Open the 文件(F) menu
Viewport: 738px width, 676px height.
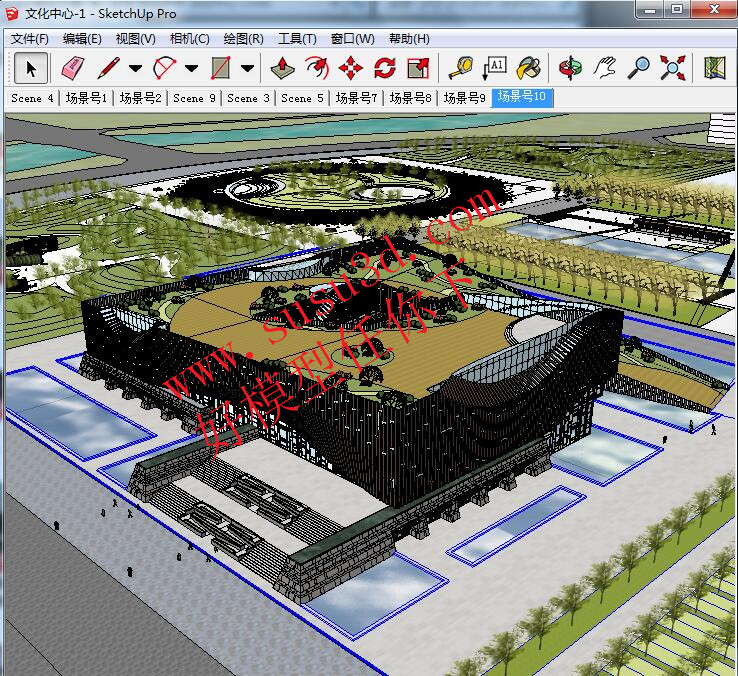pyautogui.click(x=30, y=39)
